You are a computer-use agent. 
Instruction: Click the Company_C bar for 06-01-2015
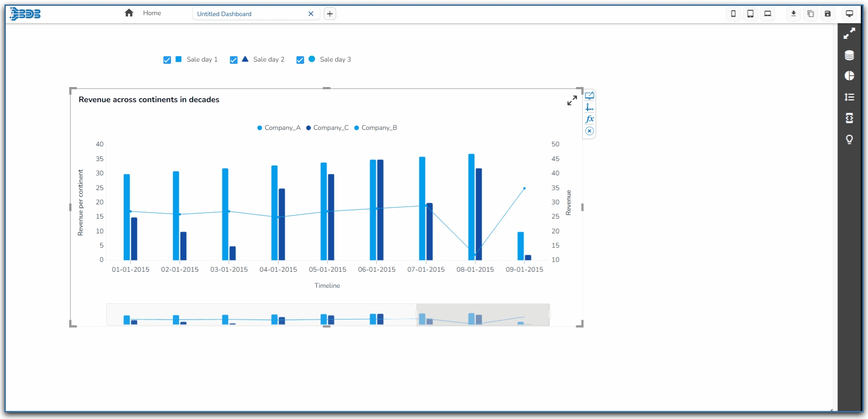[x=380, y=210]
